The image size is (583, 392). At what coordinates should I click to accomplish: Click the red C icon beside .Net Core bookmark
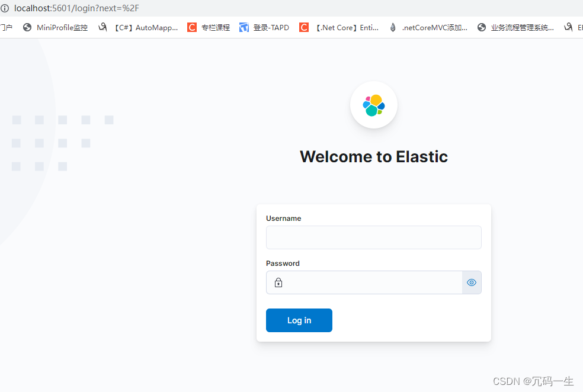click(x=304, y=27)
